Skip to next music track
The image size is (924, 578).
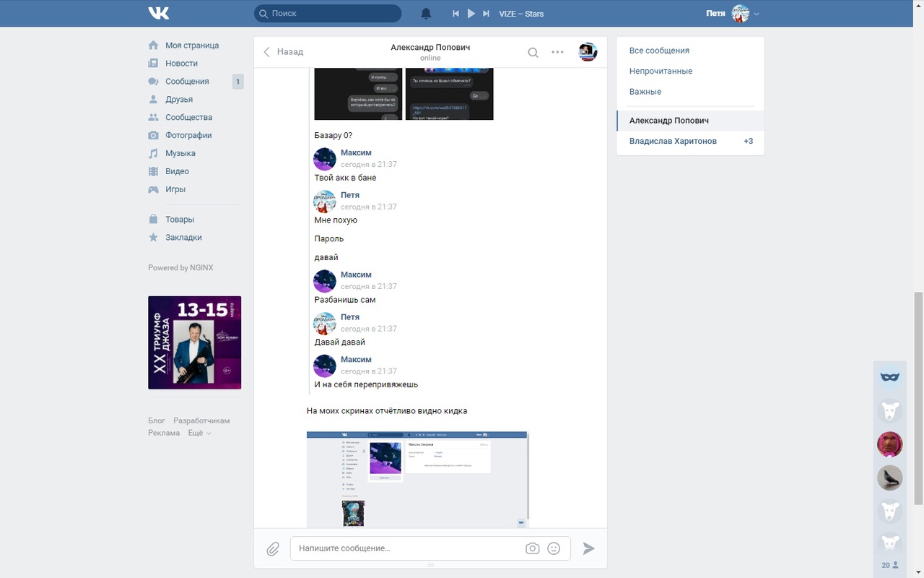tap(486, 14)
